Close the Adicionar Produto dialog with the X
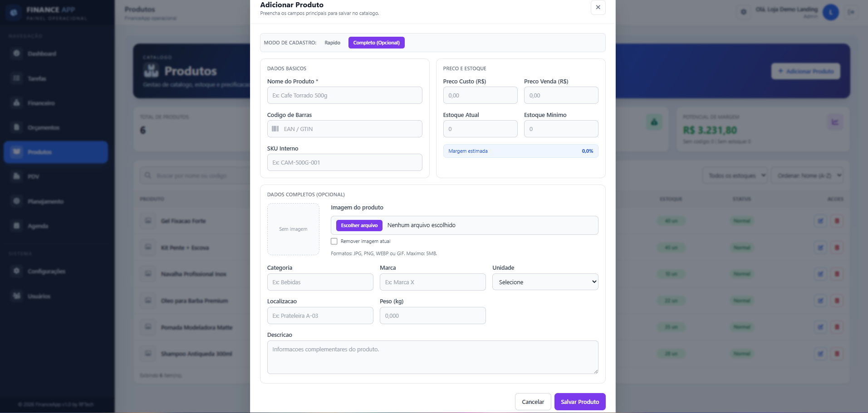The height and width of the screenshot is (413, 868). click(x=598, y=7)
